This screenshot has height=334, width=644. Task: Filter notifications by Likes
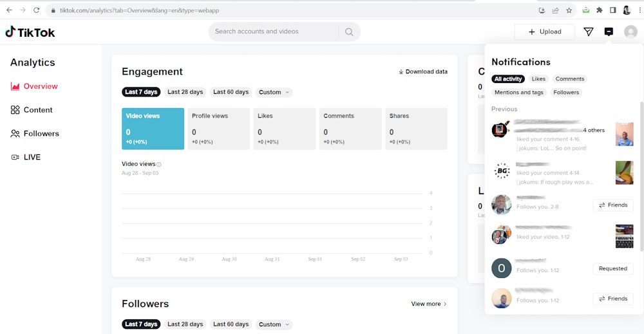pyautogui.click(x=538, y=79)
